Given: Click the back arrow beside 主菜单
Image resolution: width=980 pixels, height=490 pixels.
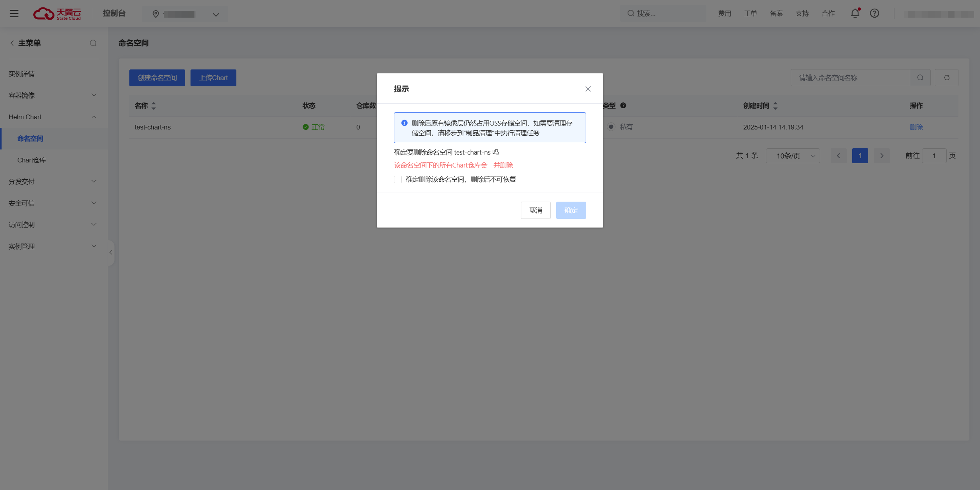Looking at the screenshot, I should pyautogui.click(x=12, y=43).
